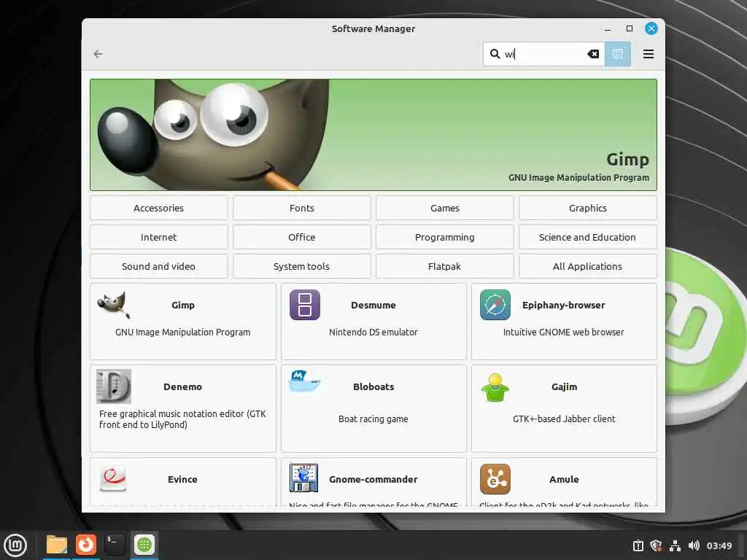Click the Gnome-commander title text
Image resolution: width=747 pixels, height=560 pixels.
tap(373, 479)
